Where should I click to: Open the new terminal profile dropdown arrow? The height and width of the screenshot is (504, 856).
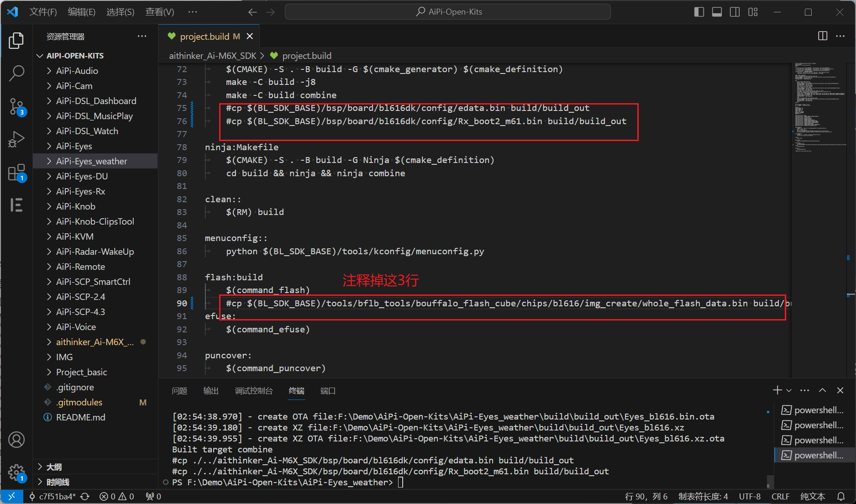click(789, 390)
